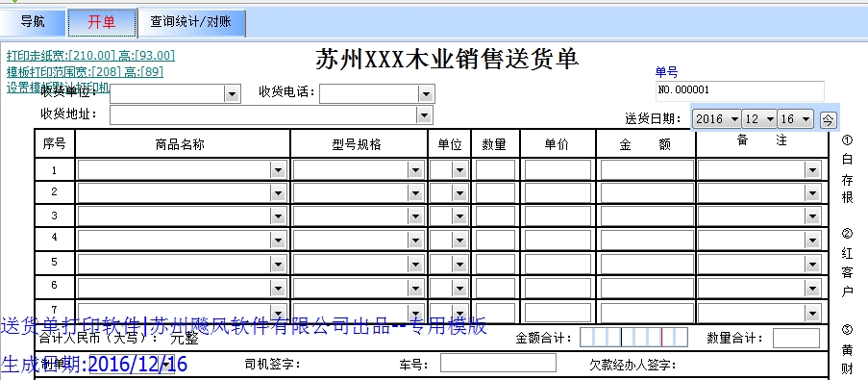The image size is (868, 380).
Task: Click the 数量 field in row 1
Action: [495, 170]
